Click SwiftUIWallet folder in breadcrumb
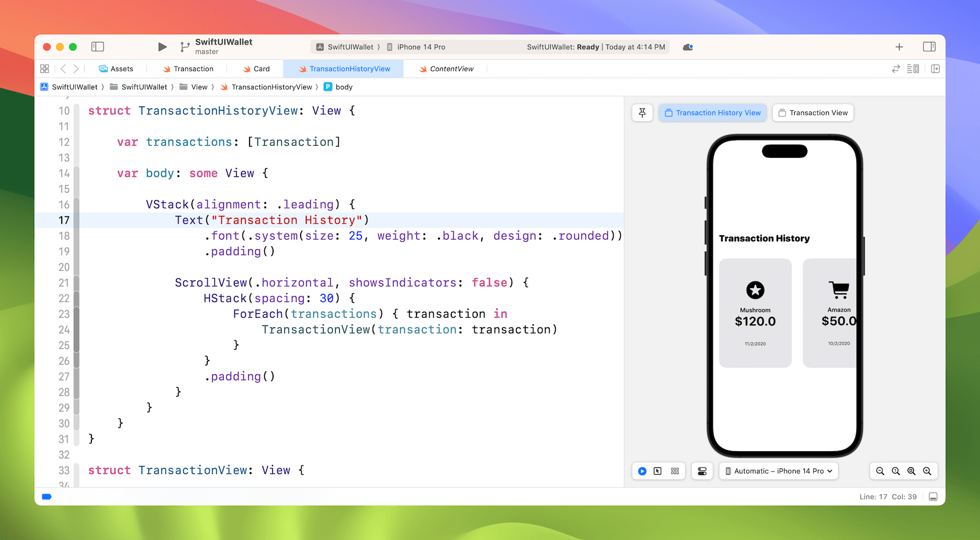The image size is (980, 540). 139,87
